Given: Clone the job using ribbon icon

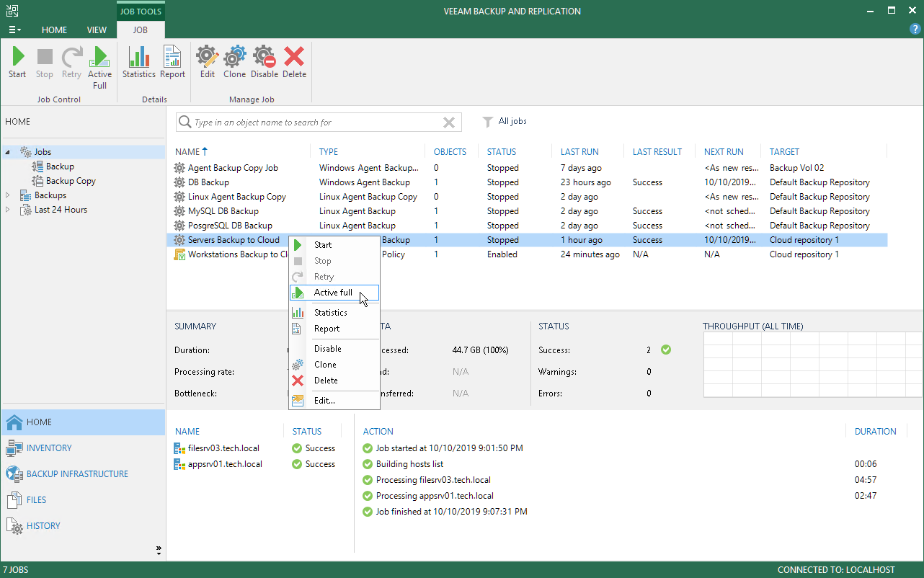Looking at the screenshot, I should point(234,63).
